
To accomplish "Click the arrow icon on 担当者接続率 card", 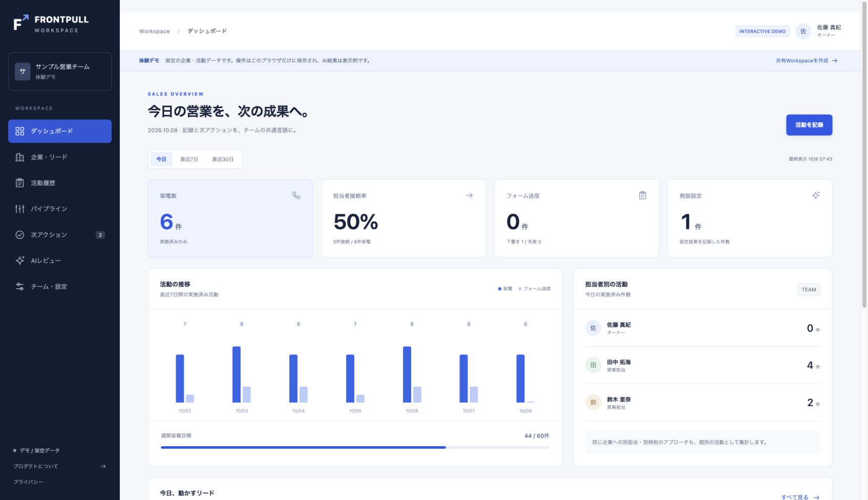I will point(469,195).
